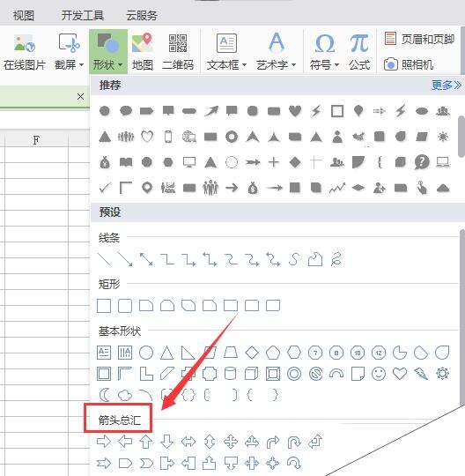This screenshot has width=465, height=476.
Task: Choose the outlined heart basic shape
Action: pos(400,374)
